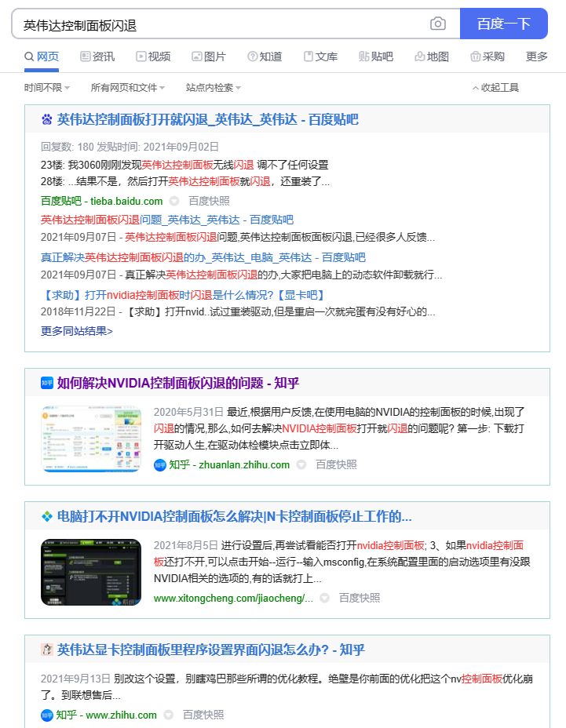The height and width of the screenshot is (728, 566).
Task: Click the 百度一下 search button
Action: tap(504, 24)
